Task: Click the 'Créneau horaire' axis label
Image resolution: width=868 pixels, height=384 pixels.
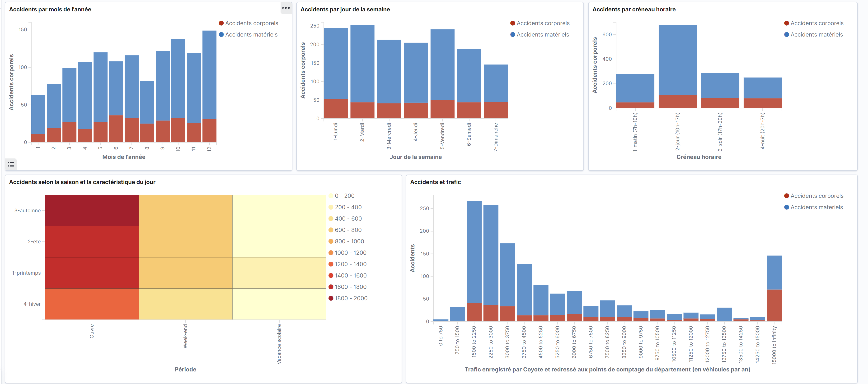Action: click(699, 157)
